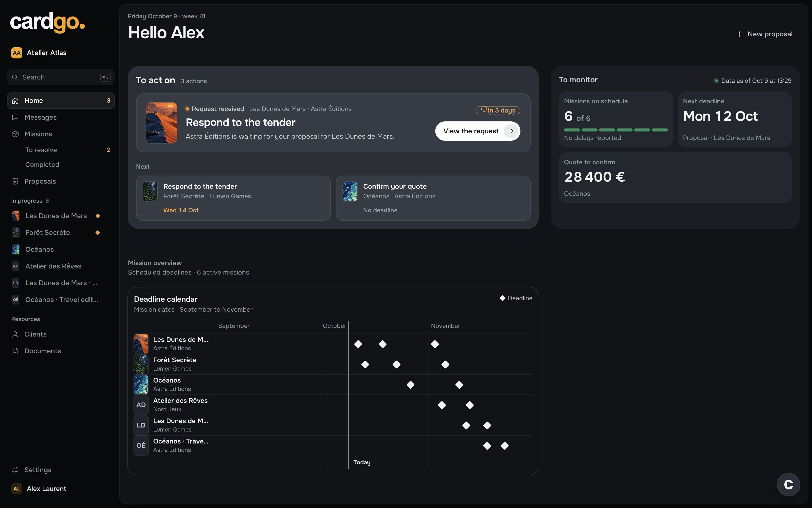Click the Settings sliders icon

15,470
